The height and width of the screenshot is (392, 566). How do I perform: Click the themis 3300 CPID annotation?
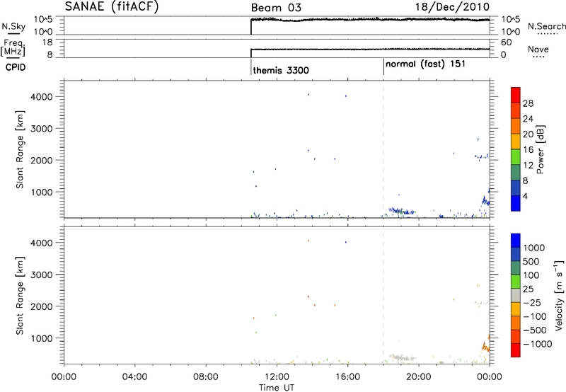281,70
